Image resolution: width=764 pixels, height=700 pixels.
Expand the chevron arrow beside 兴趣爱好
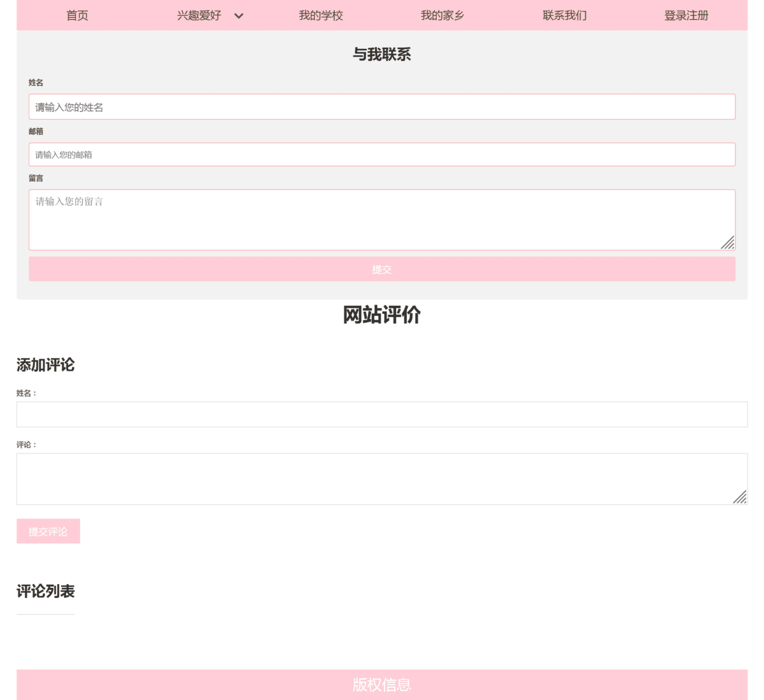[x=239, y=16]
